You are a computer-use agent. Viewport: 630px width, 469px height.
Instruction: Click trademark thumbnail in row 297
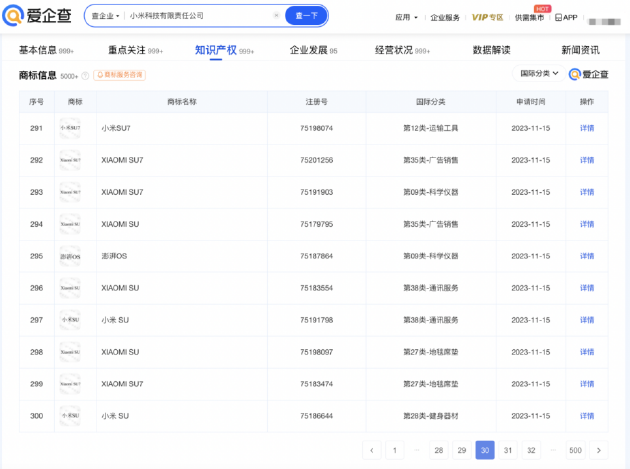(70, 320)
